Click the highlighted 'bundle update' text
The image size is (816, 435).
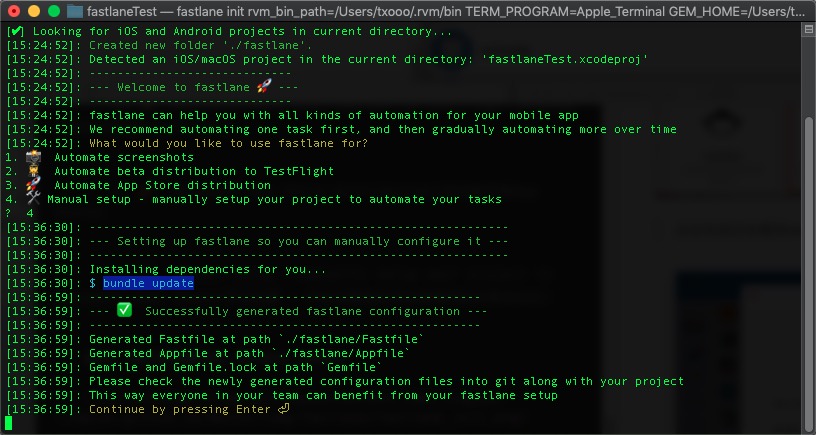(x=148, y=283)
